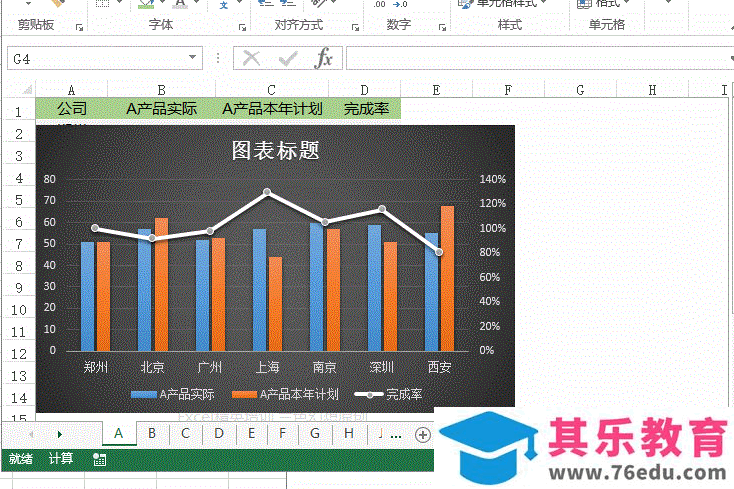Click the decrease decimal icon in 数字 group
The height and width of the screenshot is (489, 734).
click(x=400, y=4)
